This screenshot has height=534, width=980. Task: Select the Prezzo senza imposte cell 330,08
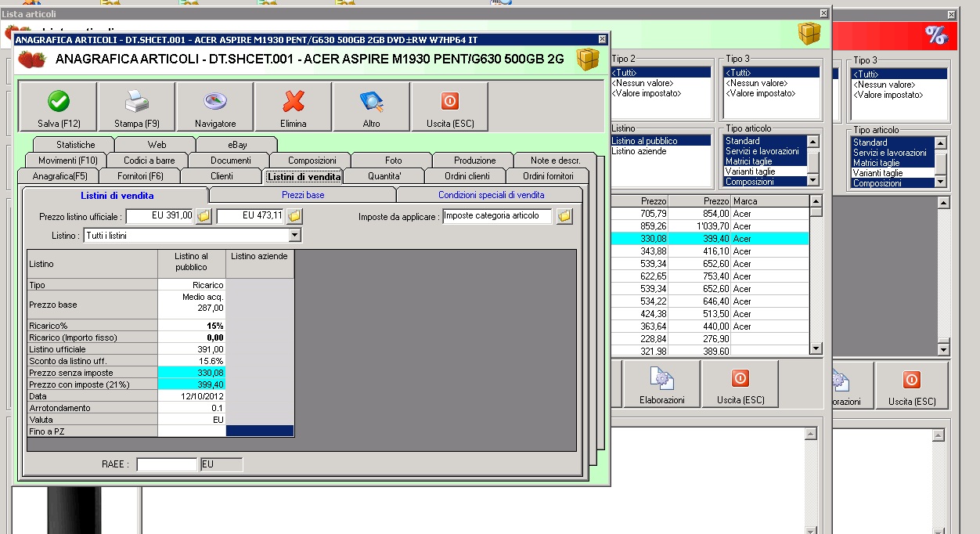click(192, 373)
